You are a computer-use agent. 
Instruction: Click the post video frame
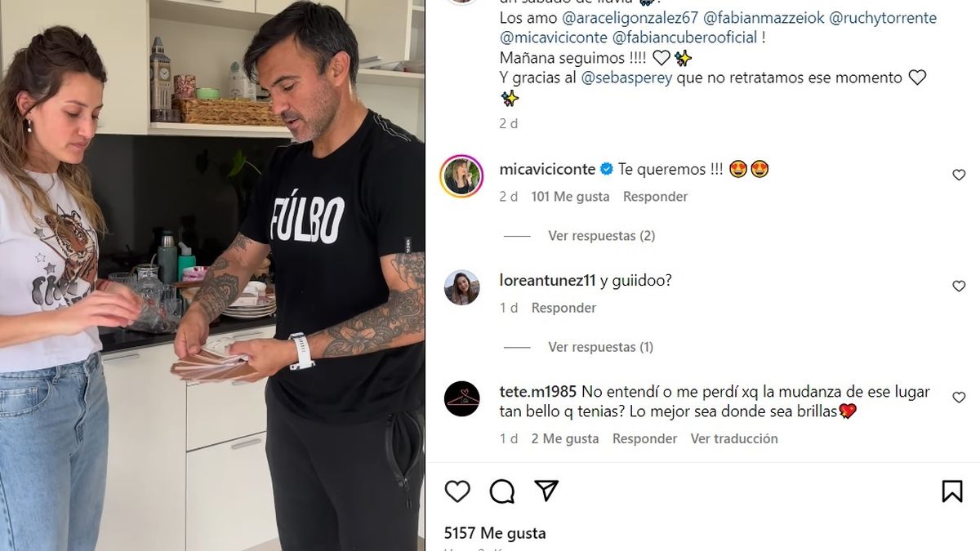(x=212, y=275)
